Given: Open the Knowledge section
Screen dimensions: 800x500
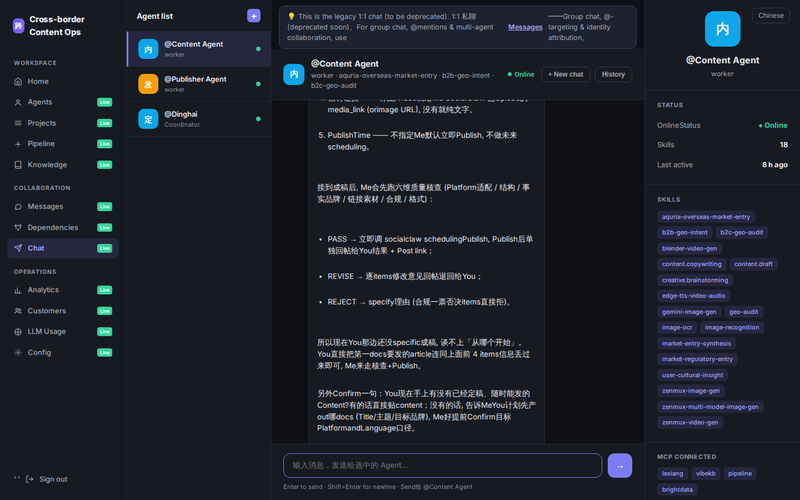Looking at the screenshot, I should pyautogui.click(x=63, y=165).
